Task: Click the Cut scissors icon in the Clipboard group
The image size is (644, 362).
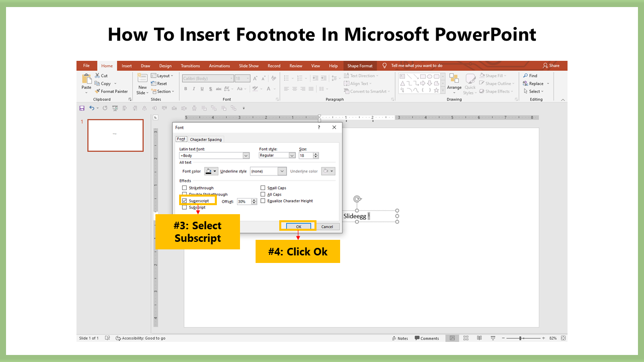Action: (x=98, y=76)
